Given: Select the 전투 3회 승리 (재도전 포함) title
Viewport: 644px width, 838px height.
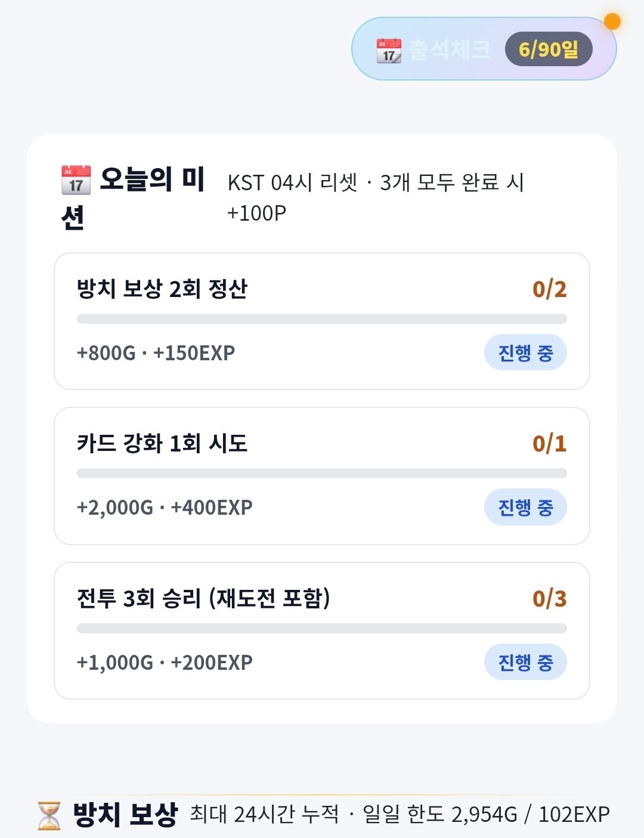Looking at the screenshot, I should [203, 598].
